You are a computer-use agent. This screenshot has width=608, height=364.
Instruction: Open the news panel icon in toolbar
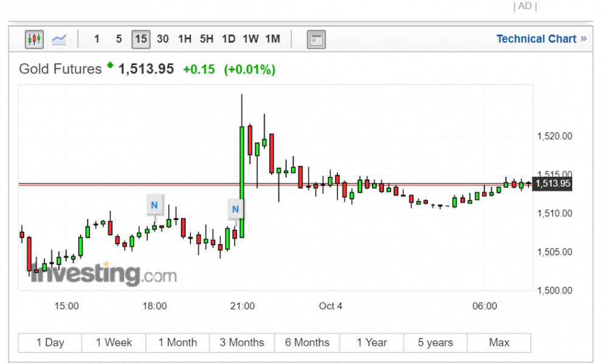[316, 39]
